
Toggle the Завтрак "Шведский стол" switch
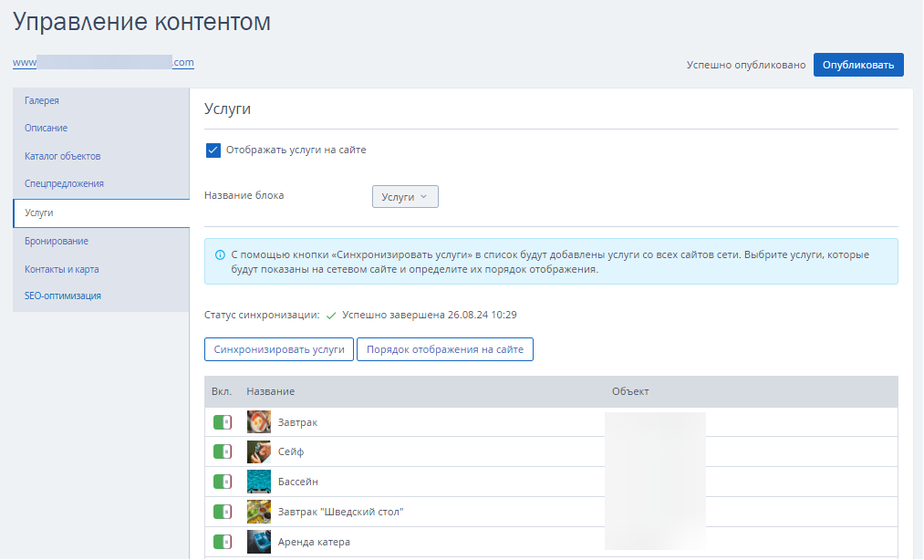pyautogui.click(x=223, y=512)
